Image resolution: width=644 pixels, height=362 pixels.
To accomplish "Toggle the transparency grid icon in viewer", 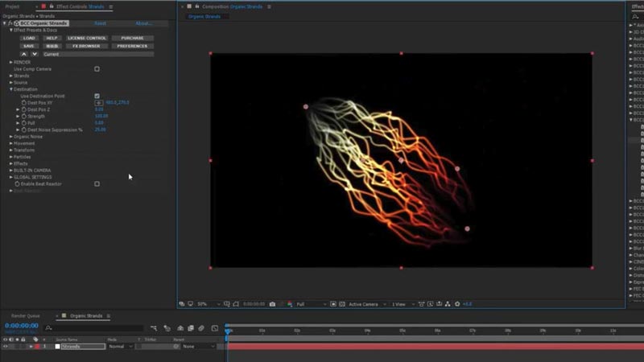I will coord(342,304).
